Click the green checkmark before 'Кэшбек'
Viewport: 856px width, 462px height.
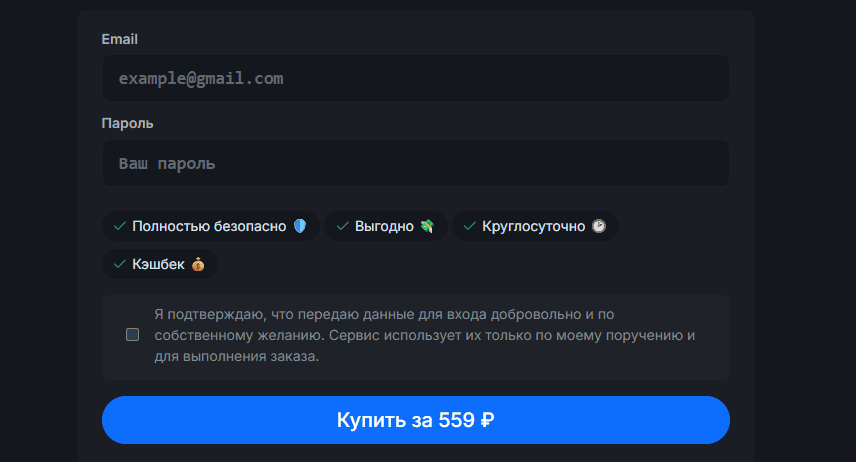pyautogui.click(x=119, y=264)
